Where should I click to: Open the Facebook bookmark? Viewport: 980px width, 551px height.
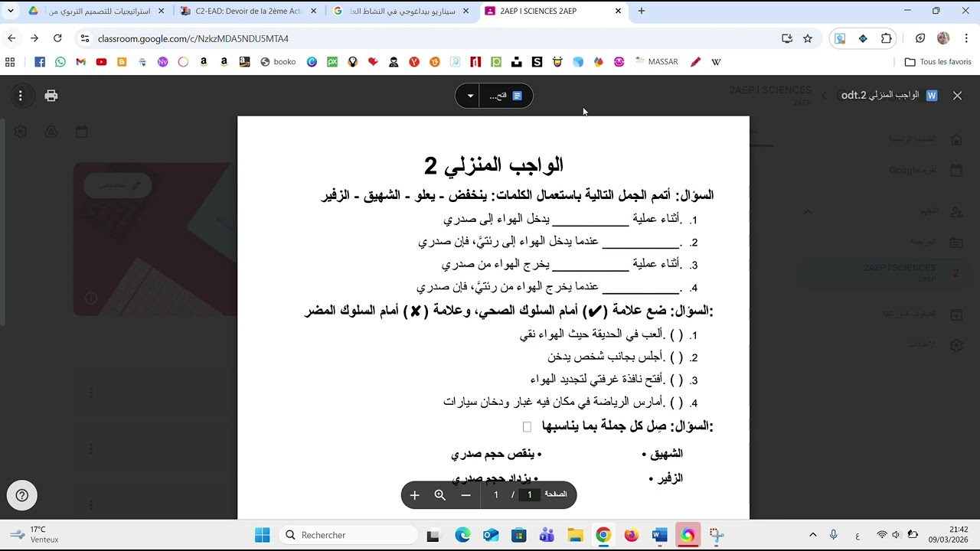point(40,62)
